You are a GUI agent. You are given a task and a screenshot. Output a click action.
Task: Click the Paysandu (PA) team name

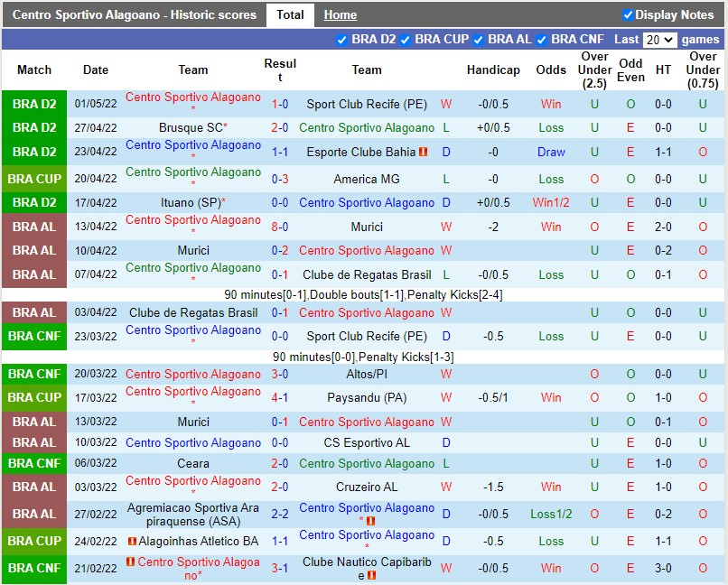pyautogui.click(x=367, y=397)
